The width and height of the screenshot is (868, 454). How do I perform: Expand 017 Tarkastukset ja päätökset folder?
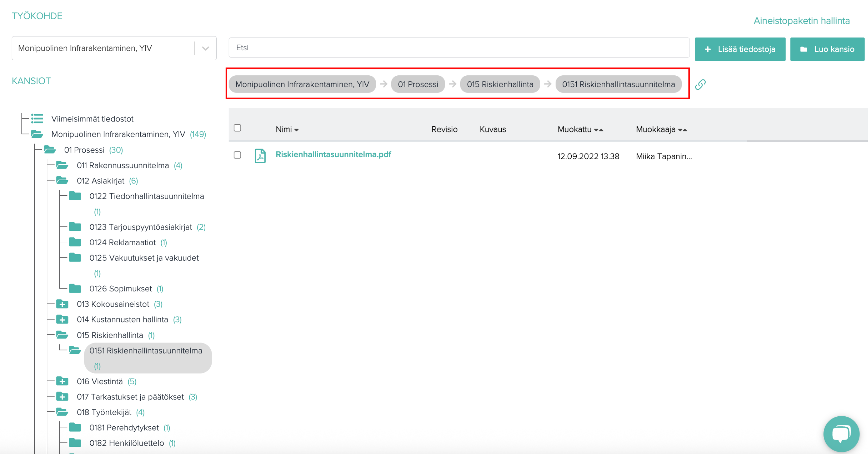pos(62,397)
